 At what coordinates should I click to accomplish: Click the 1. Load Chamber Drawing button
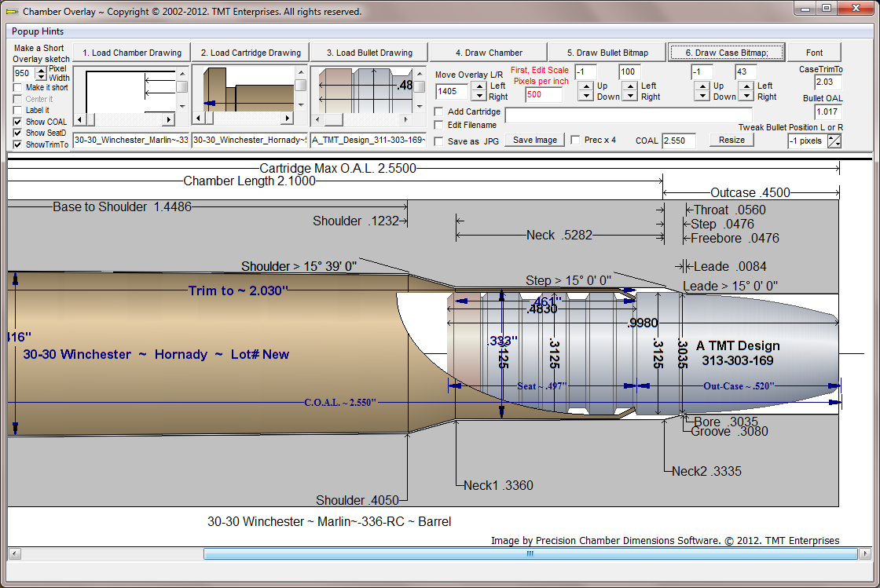[132, 53]
